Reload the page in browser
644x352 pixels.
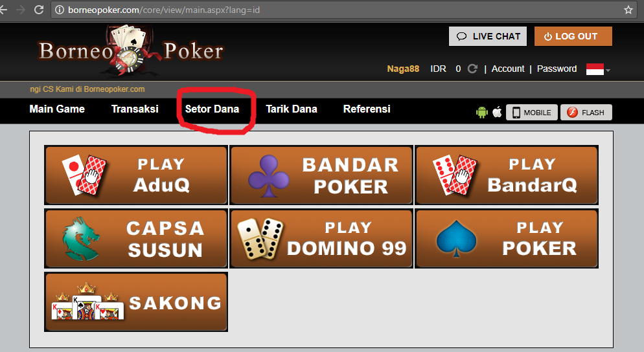pyautogui.click(x=39, y=10)
